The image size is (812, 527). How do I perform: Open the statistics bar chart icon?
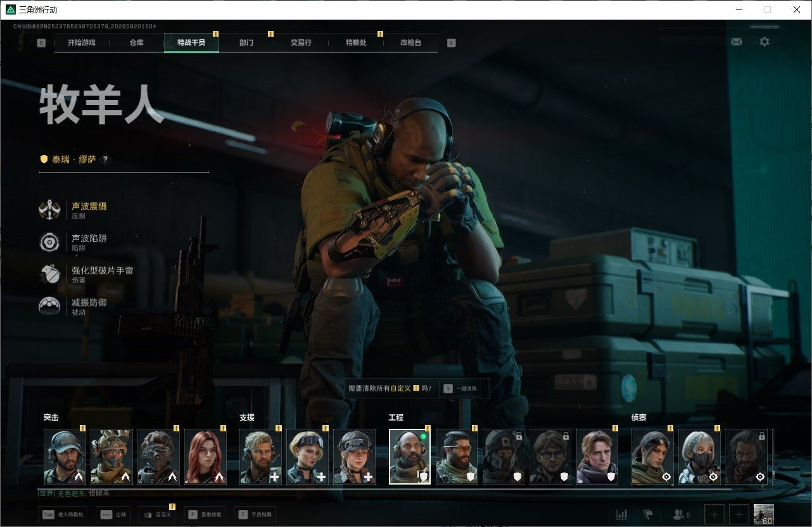pyautogui.click(x=622, y=515)
